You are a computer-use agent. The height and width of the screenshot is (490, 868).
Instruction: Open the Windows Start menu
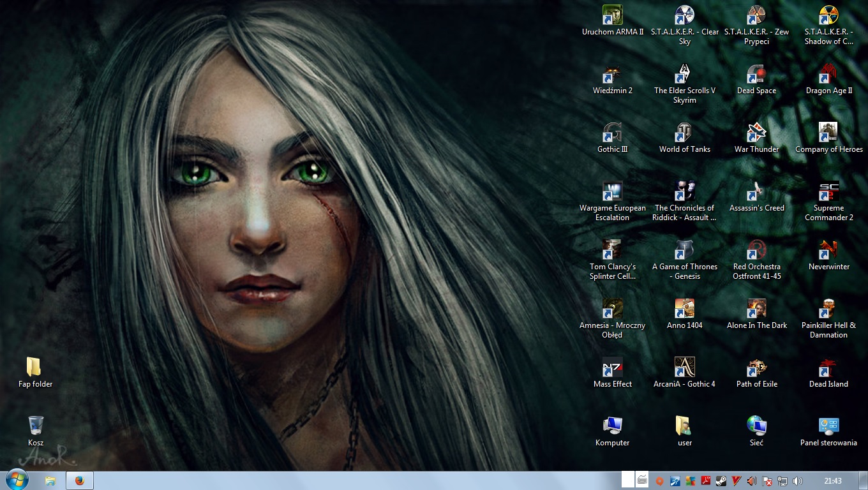(16, 480)
